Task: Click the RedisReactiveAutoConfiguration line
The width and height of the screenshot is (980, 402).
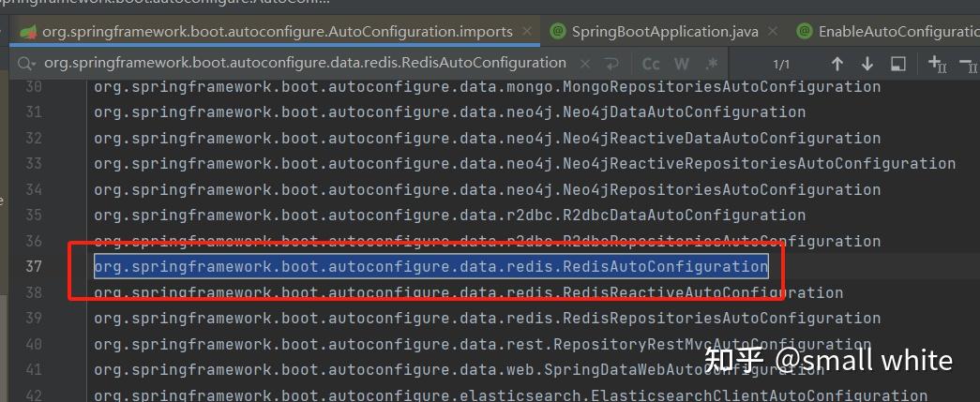Action: click(x=468, y=292)
